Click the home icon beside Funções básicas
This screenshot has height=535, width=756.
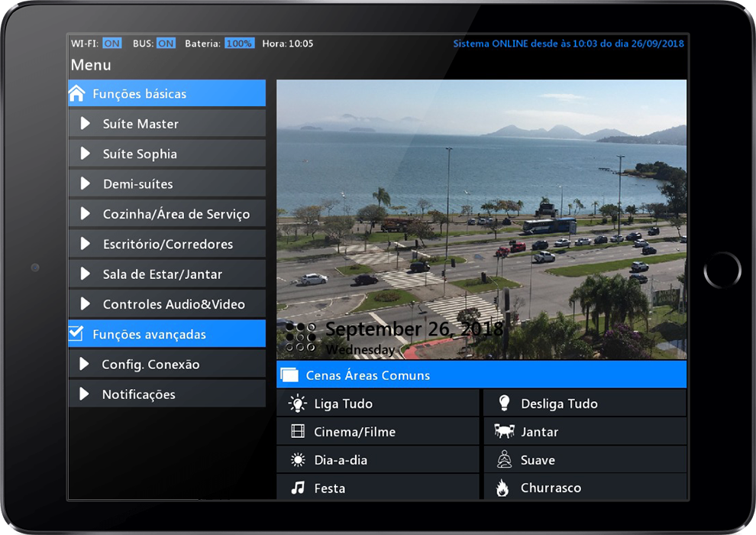[x=76, y=93]
